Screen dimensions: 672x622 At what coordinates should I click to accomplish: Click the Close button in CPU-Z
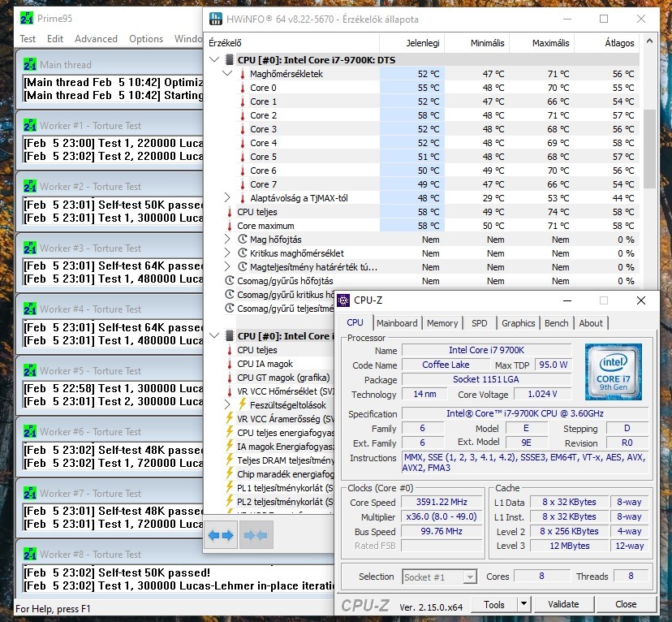click(626, 604)
